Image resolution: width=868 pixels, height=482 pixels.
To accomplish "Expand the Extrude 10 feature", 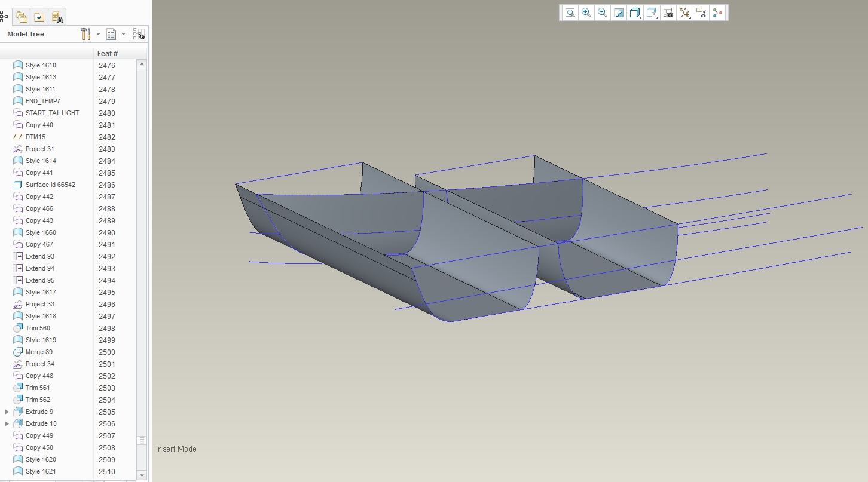I will pos(7,423).
